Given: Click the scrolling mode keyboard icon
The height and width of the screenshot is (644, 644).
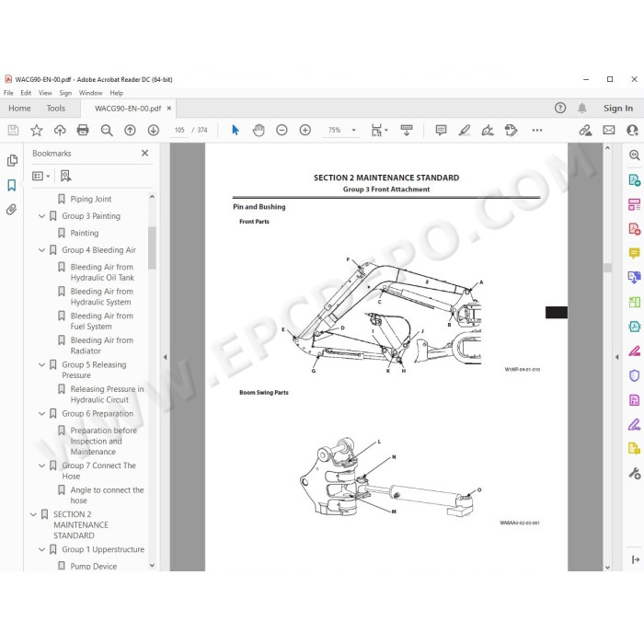Looking at the screenshot, I should click(x=407, y=131).
